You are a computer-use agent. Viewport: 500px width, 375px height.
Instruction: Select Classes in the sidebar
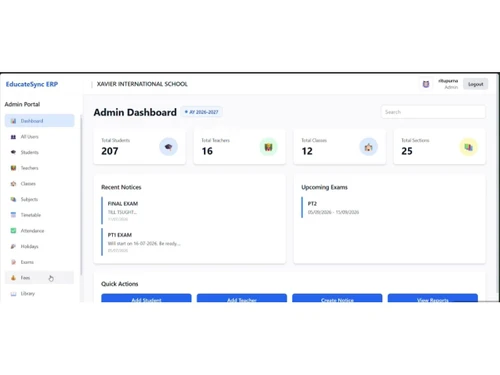coord(39,184)
